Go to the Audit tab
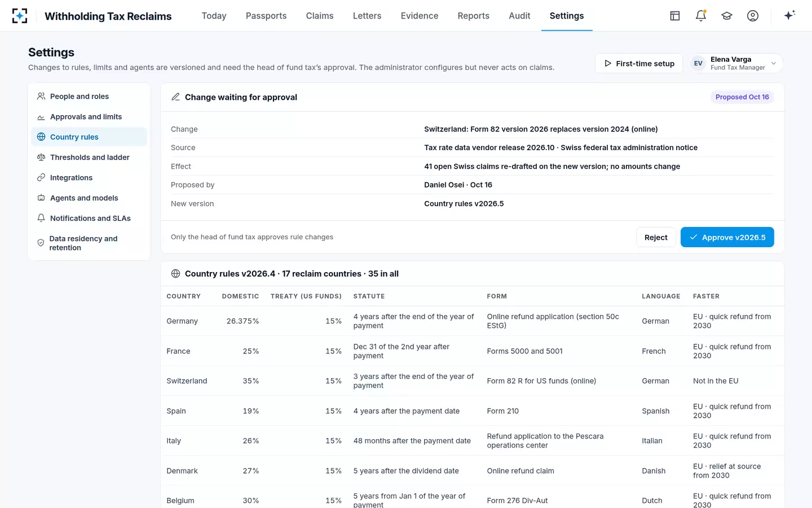This screenshot has height=508, width=812. pos(519,16)
